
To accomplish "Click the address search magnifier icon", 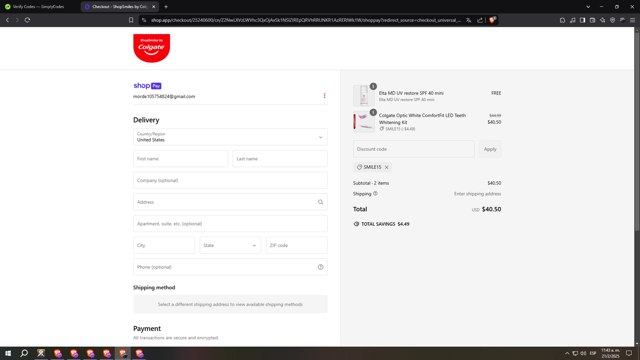I will (320, 202).
